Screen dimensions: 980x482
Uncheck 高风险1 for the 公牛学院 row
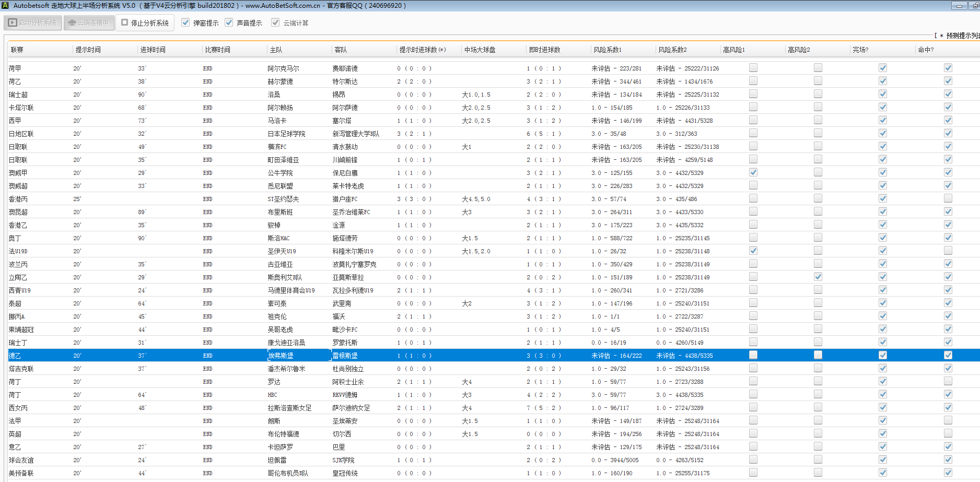point(753,172)
